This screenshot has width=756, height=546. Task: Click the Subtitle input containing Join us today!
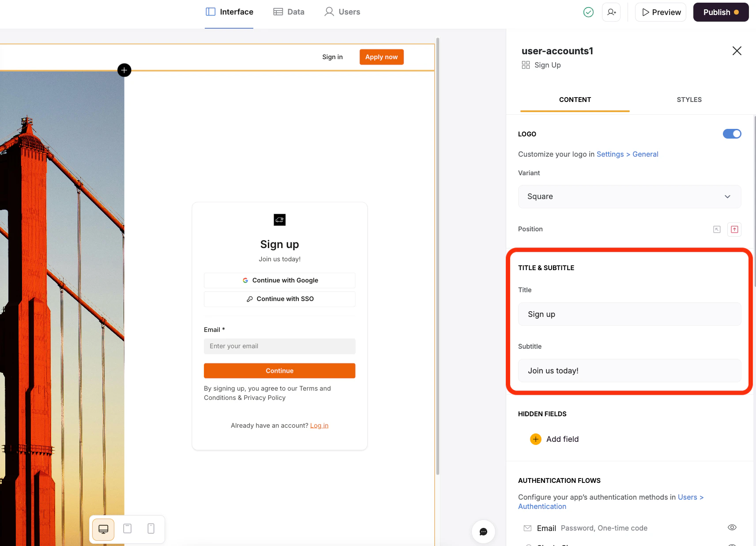click(629, 371)
